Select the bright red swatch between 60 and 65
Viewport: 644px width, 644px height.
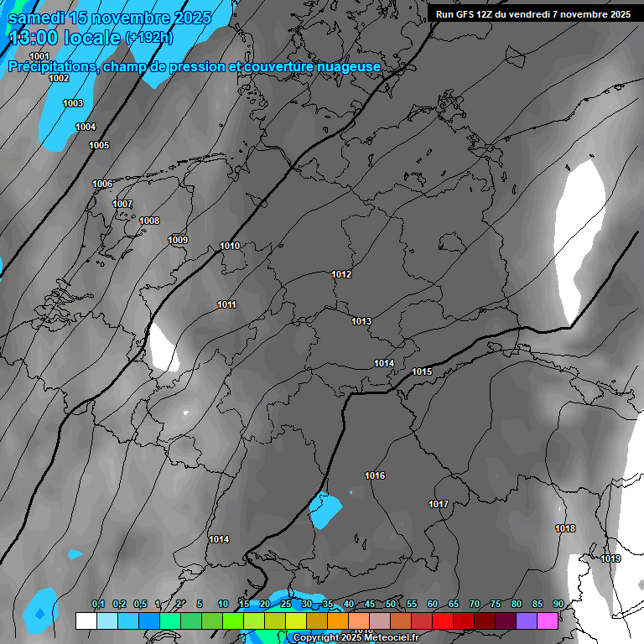click(443, 621)
